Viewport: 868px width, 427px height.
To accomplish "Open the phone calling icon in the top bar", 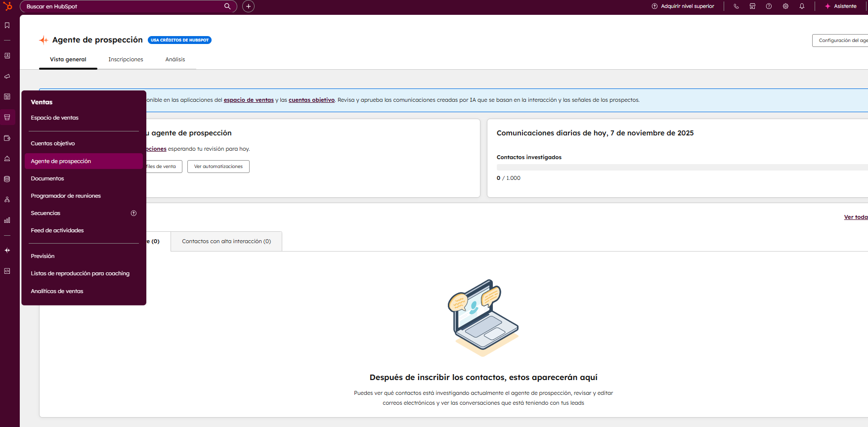I will tap(736, 6).
